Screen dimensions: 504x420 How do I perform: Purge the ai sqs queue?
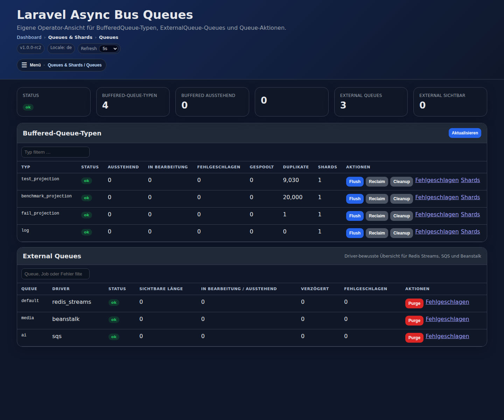click(x=414, y=338)
